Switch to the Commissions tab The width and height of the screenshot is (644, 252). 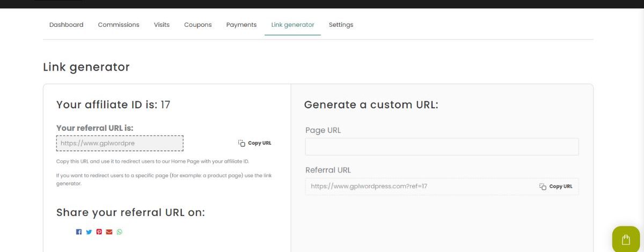point(119,25)
